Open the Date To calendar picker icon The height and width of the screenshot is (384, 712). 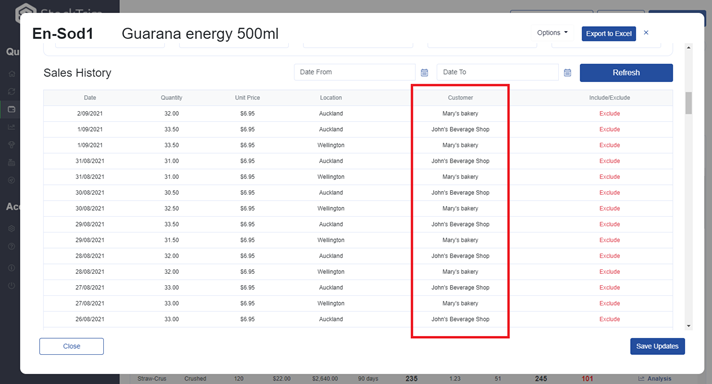pyautogui.click(x=567, y=73)
